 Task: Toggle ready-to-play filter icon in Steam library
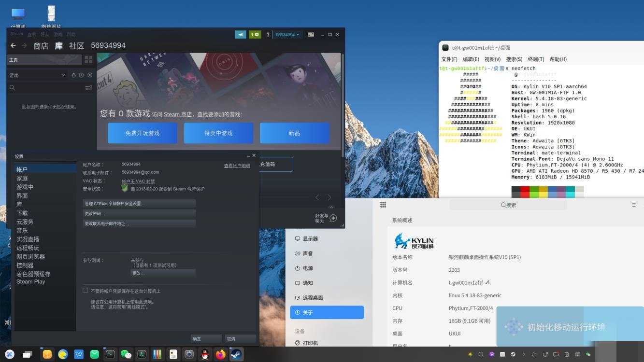(90, 75)
